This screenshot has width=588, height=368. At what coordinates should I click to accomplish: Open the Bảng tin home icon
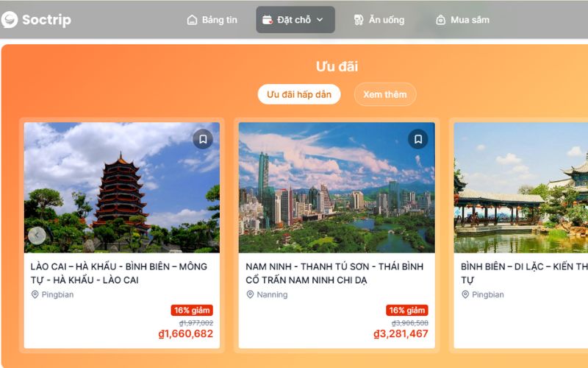tap(192, 20)
